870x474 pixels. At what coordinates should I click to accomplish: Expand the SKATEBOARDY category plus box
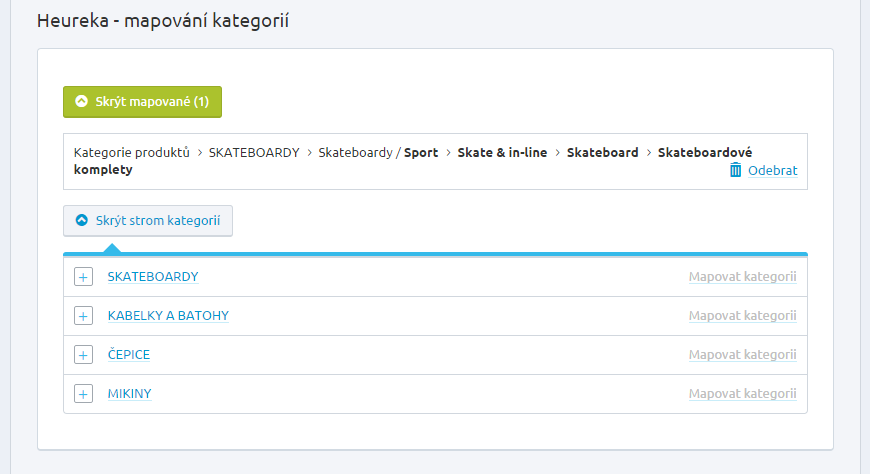[x=83, y=277]
